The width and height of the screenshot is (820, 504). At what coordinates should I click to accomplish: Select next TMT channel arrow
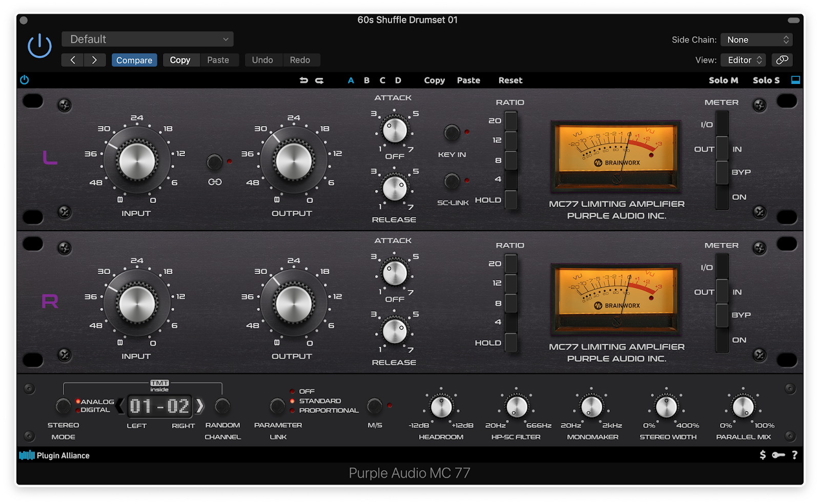pos(200,406)
